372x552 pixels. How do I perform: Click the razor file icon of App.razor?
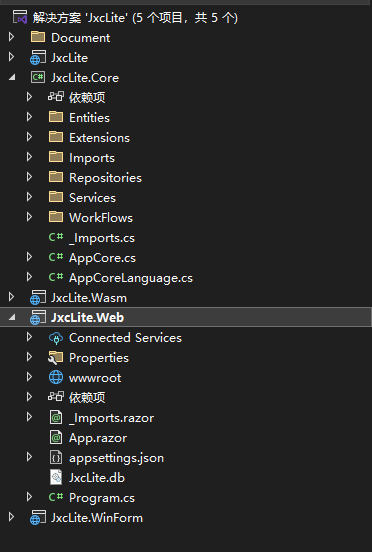(x=56, y=438)
